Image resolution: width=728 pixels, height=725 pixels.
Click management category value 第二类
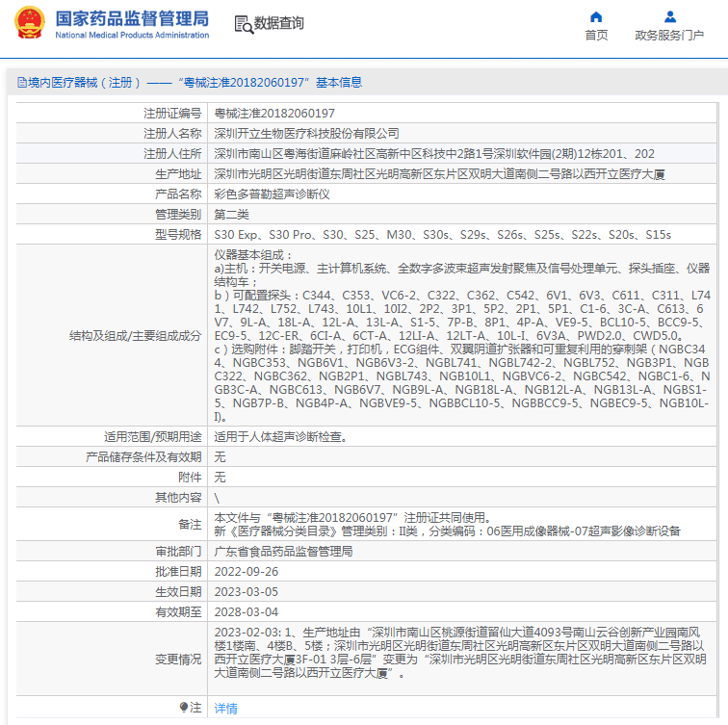231,215
